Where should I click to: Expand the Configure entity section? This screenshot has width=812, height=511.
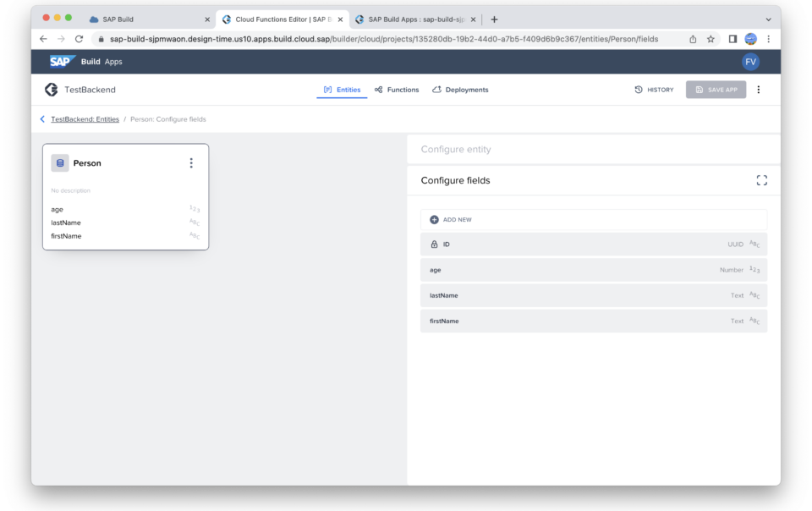594,149
